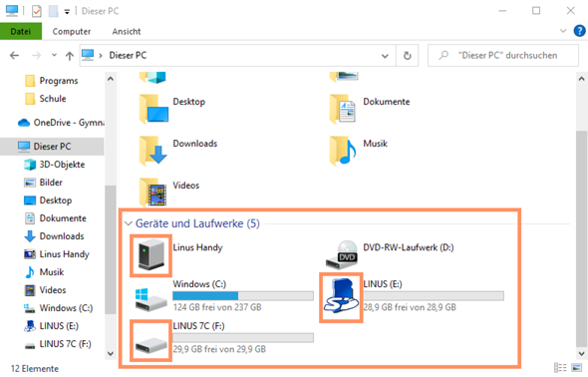This screenshot has width=588, height=377.
Task: Click '29,9 GB frei von 29,9 GB' text
Action: (219, 349)
